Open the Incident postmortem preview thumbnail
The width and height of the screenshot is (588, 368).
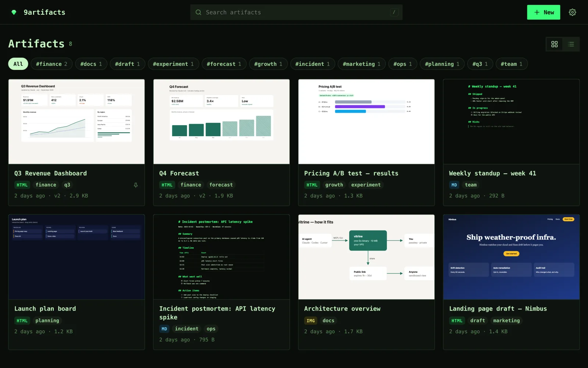pyautogui.click(x=221, y=257)
